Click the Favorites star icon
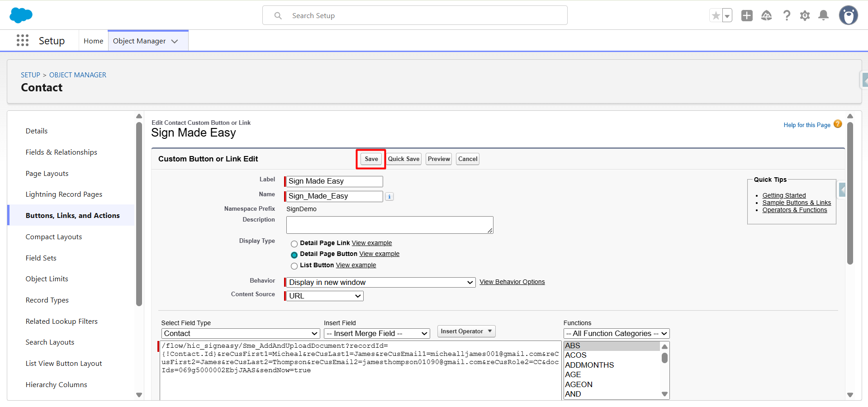 pos(716,16)
